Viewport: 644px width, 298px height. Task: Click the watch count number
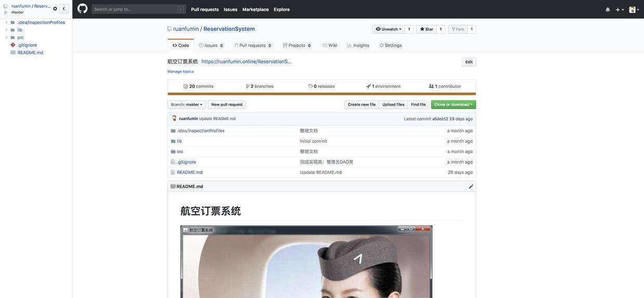click(409, 29)
